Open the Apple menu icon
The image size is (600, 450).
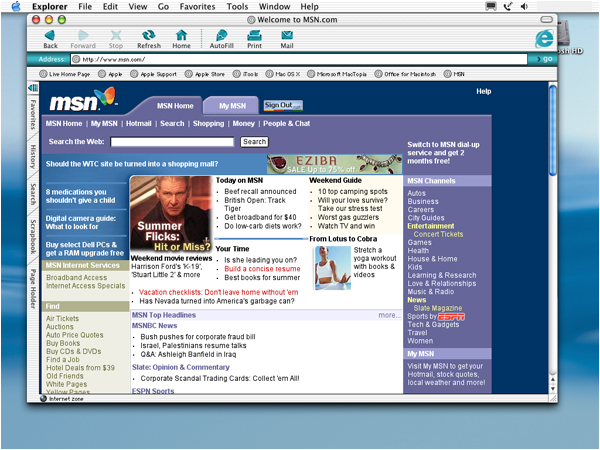click(16, 6)
